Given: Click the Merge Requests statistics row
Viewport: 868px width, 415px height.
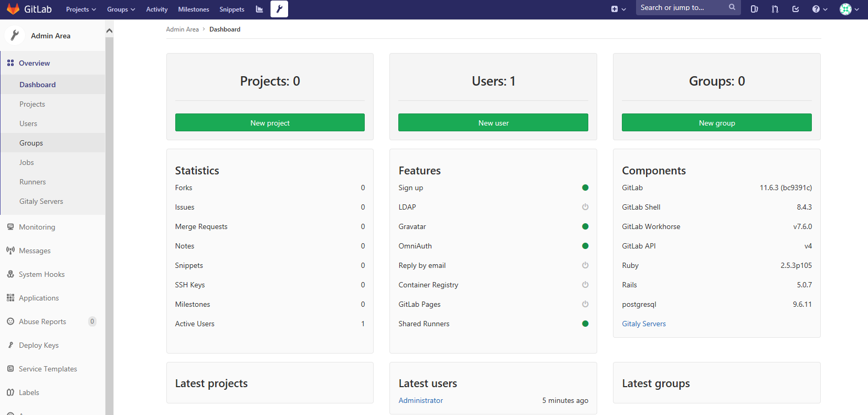Looking at the screenshot, I should pos(270,226).
